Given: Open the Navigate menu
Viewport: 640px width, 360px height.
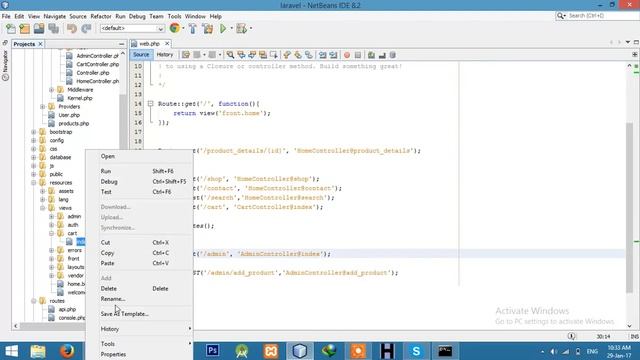Looking at the screenshot, I should pos(55,16).
